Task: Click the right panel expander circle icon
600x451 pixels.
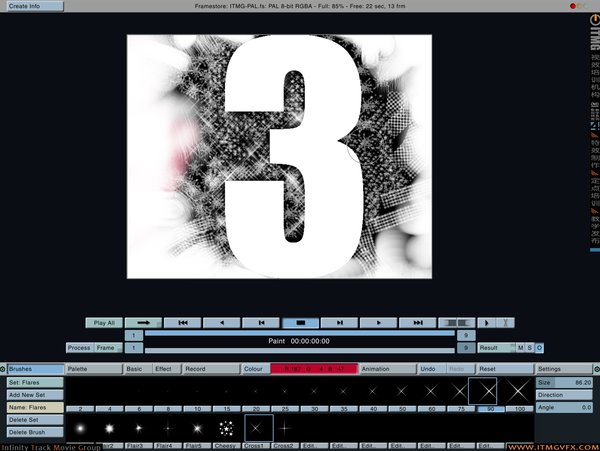Action: tap(597, 369)
